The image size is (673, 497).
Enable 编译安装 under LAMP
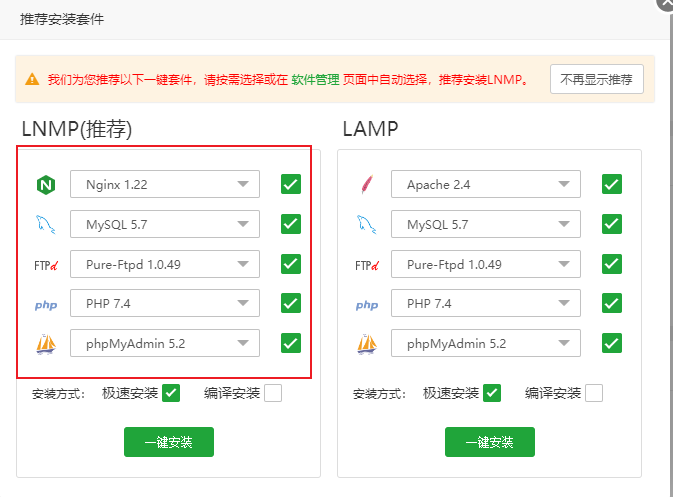[x=594, y=393]
